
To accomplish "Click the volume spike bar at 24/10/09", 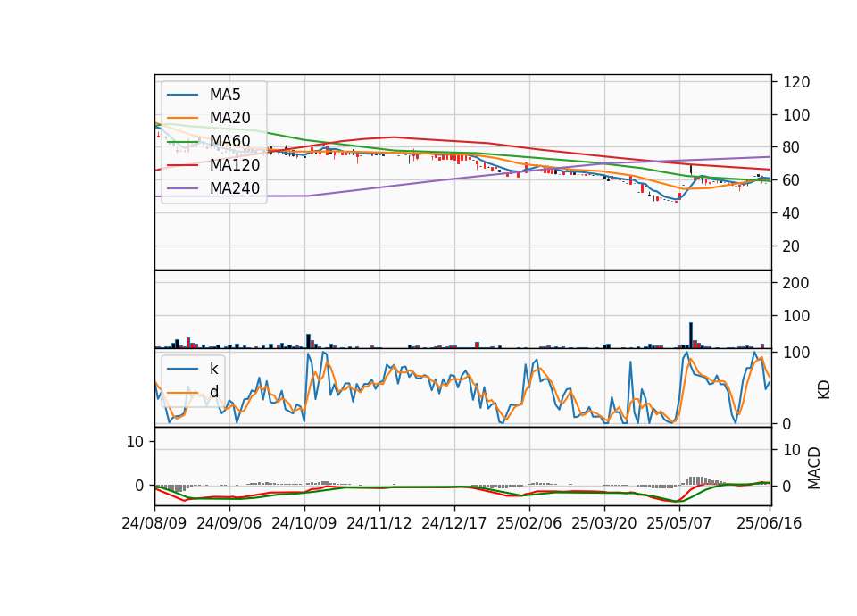I will click(308, 341).
